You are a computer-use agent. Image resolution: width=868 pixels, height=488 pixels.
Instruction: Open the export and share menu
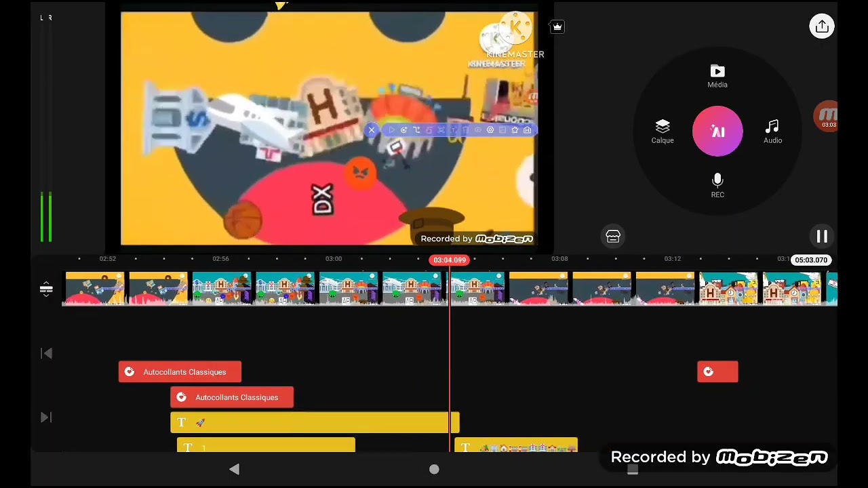tap(821, 26)
